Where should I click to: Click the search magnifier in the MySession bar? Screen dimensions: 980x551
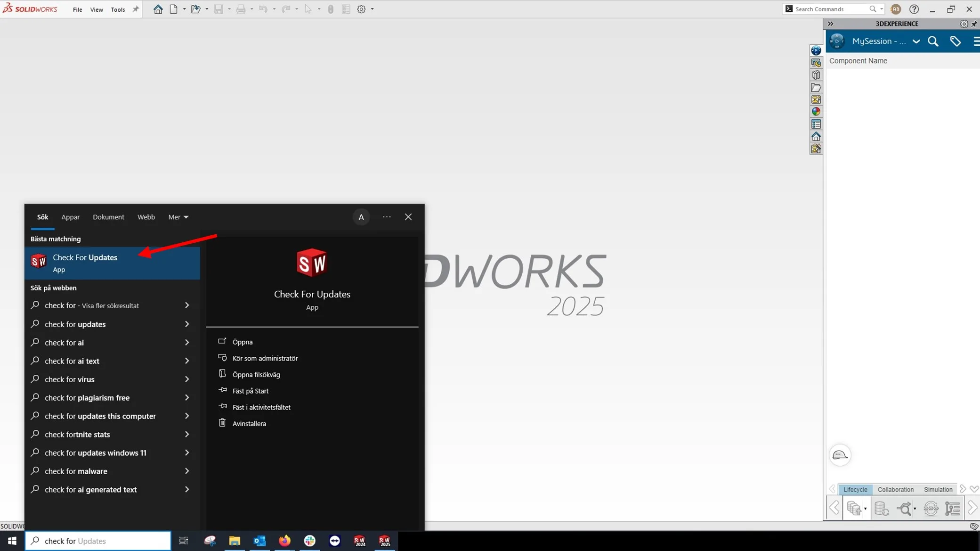pyautogui.click(x=933, y=41)
